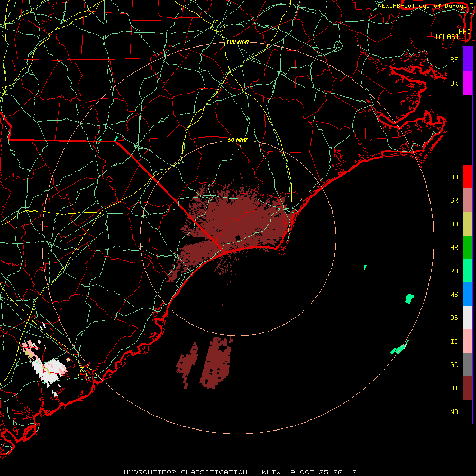Select the red HA hail swatch

coord(467,177)
